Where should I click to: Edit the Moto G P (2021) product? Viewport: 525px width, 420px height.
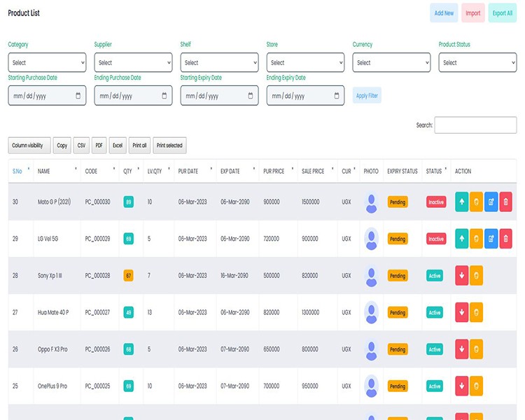(x=491, y=202)
